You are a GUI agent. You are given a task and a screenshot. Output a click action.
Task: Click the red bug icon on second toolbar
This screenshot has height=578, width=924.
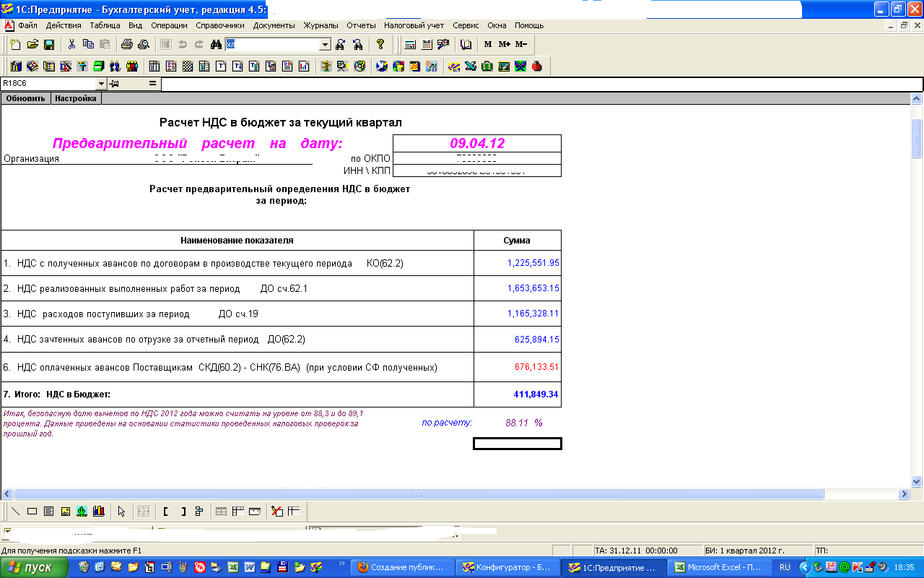(x=536, y=66)
